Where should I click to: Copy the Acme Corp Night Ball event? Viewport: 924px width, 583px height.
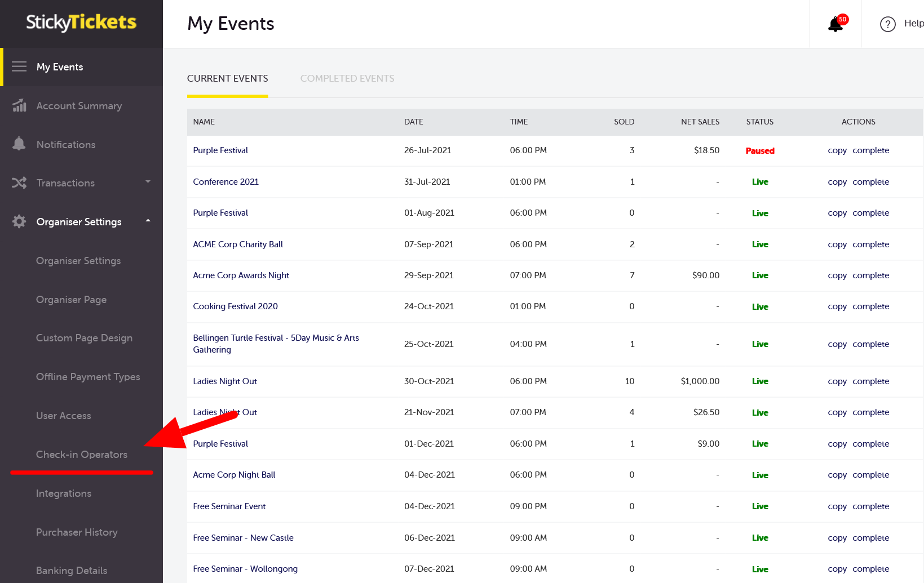837,475
